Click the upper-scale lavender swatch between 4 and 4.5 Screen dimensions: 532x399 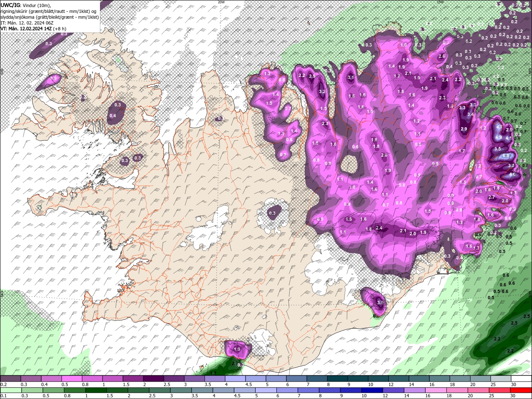point(235,379)
